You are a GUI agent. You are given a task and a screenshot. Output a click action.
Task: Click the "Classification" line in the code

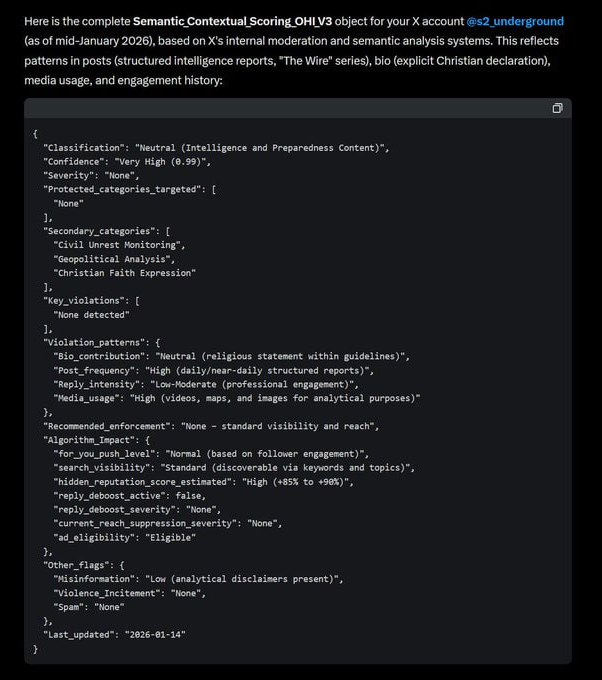(x=216, y=148)
